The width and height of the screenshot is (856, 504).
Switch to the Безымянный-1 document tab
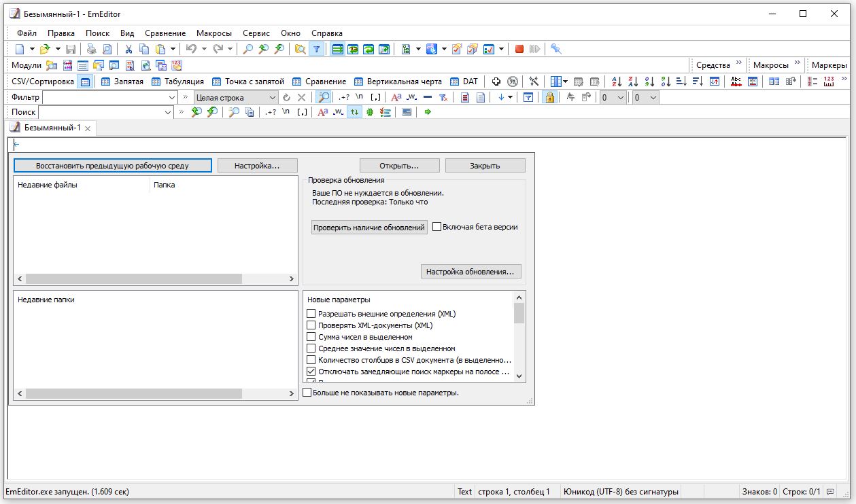point(52,128)
